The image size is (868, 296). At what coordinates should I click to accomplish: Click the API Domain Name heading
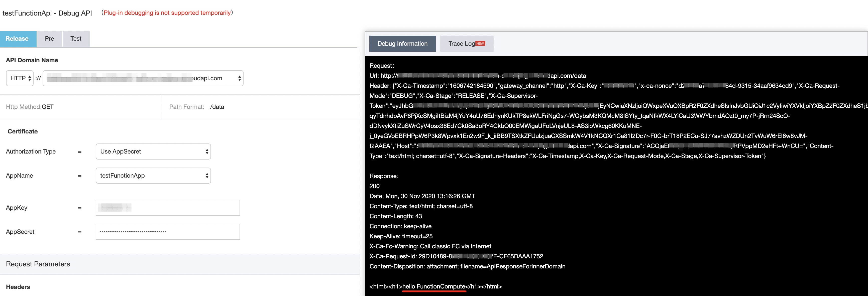(32, 60)
